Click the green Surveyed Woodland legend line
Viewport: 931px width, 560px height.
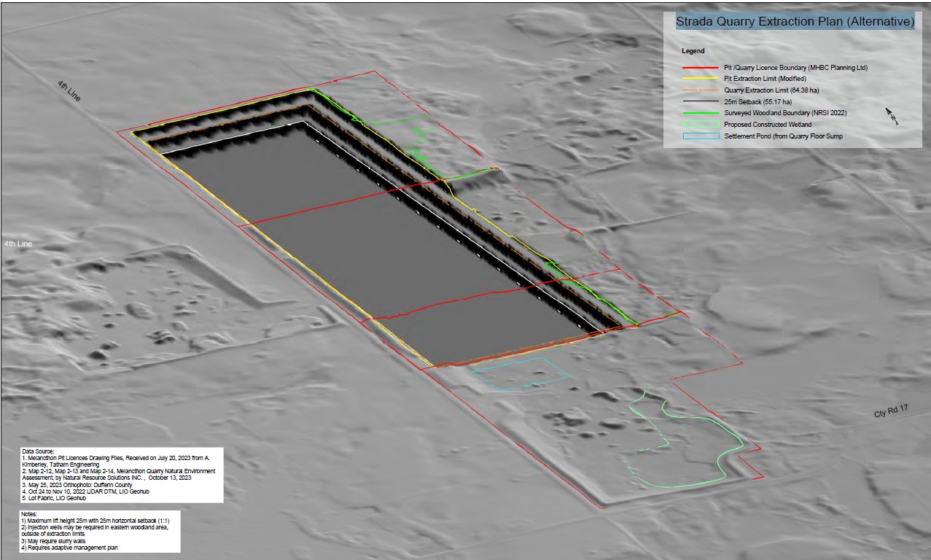pos(698,113)
